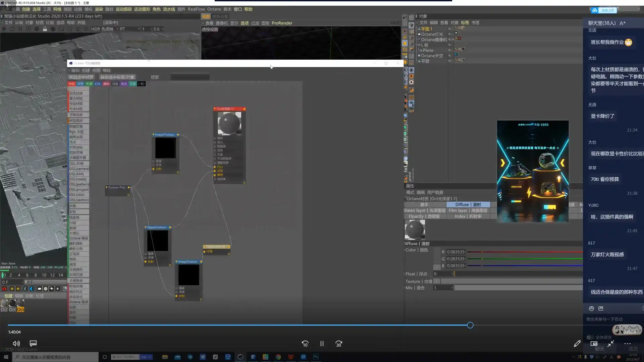This screenshot has width=644, height=362.
Task: Open the HDR 色调映 dropdown
Action: click(104, 29)
